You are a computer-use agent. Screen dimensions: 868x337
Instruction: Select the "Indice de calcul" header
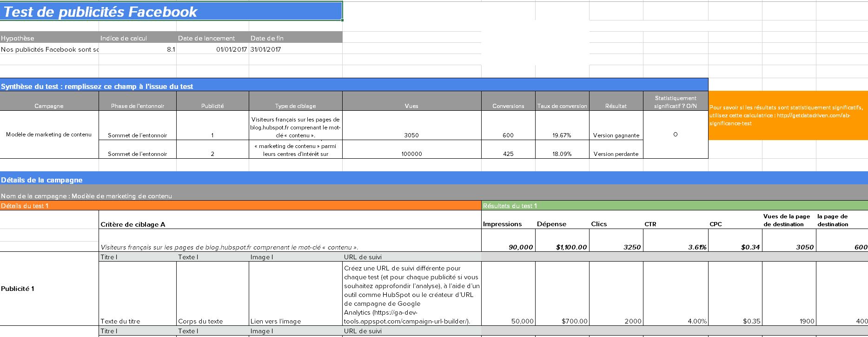coord(138,38)
